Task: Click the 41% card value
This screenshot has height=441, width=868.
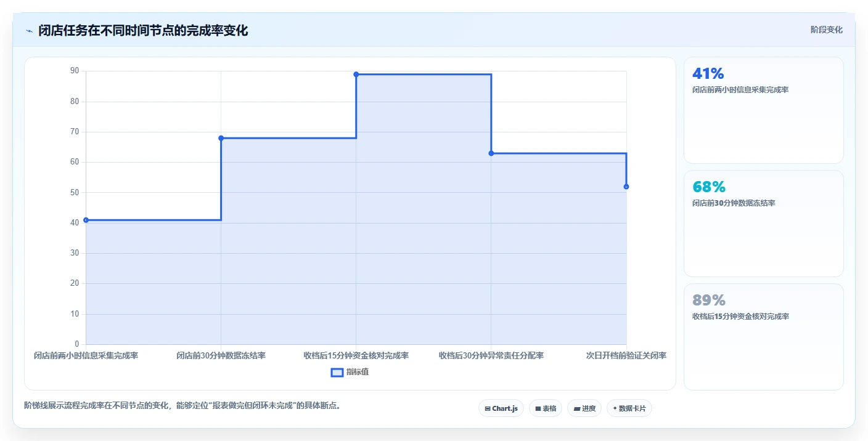Action: 708,74
